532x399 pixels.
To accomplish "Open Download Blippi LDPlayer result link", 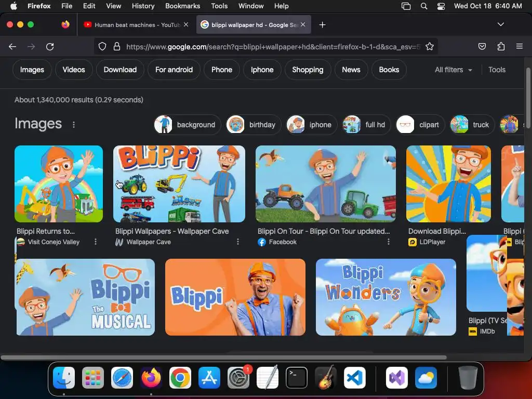I will pyautogui.click(x=437, y=231).
